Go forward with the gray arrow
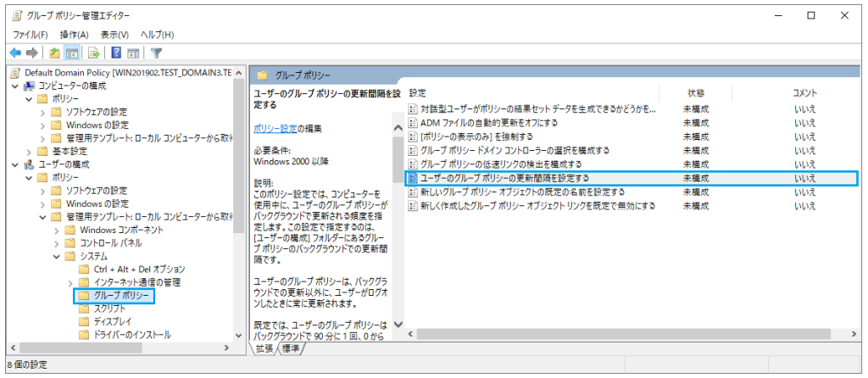The height and width of the screenshot is (378, 868). [31, 53]
